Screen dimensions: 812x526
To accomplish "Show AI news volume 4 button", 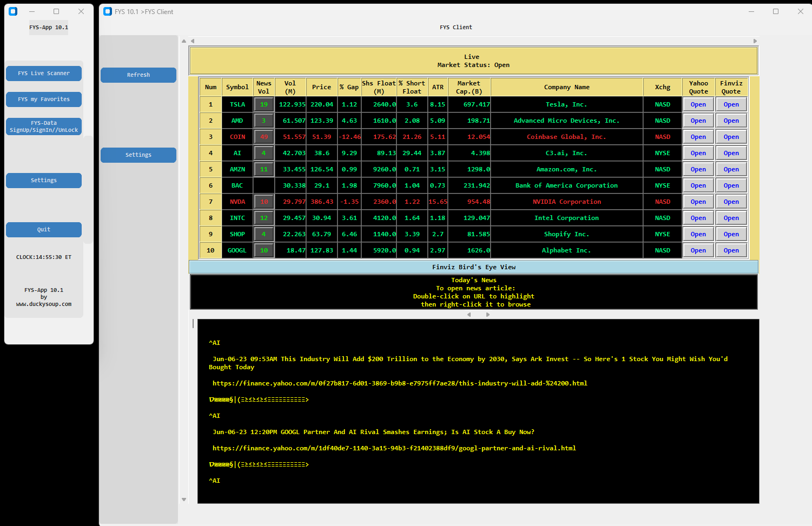I will tap(264, 154).
